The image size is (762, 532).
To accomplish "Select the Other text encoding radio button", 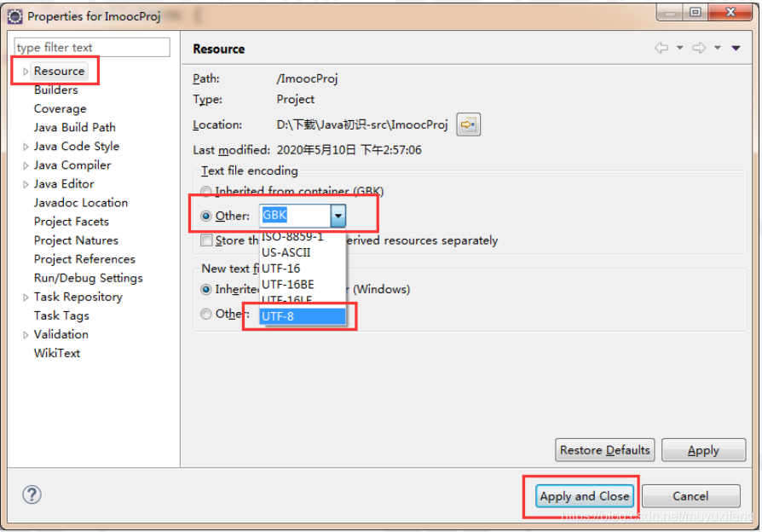I will tap(206, 217).
